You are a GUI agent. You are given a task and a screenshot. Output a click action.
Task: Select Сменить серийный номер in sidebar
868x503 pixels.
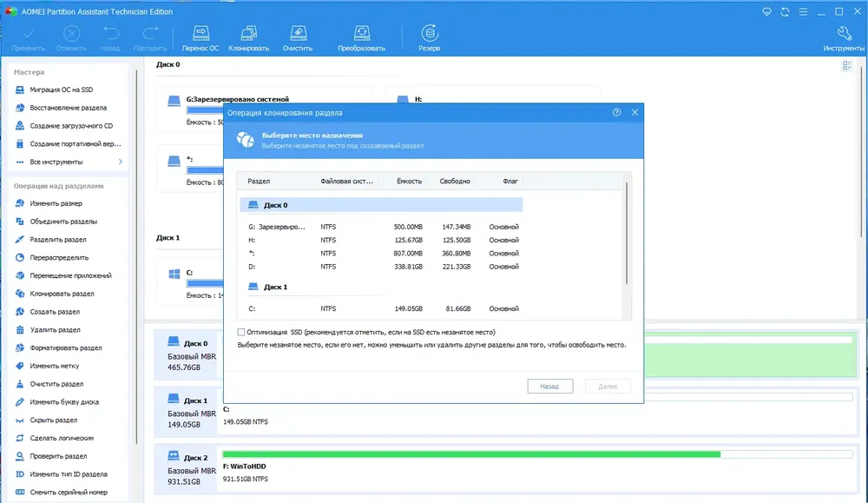click(68, 492)
